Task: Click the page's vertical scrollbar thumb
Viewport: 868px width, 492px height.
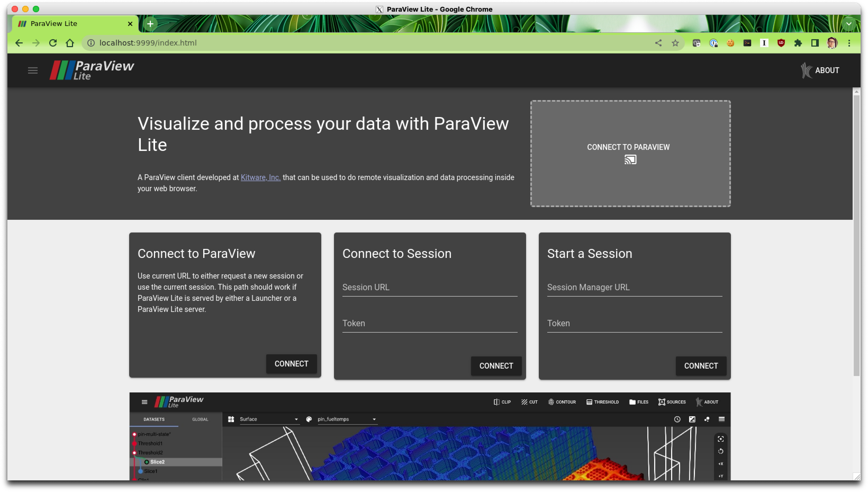Action: (x=856, y=235)
